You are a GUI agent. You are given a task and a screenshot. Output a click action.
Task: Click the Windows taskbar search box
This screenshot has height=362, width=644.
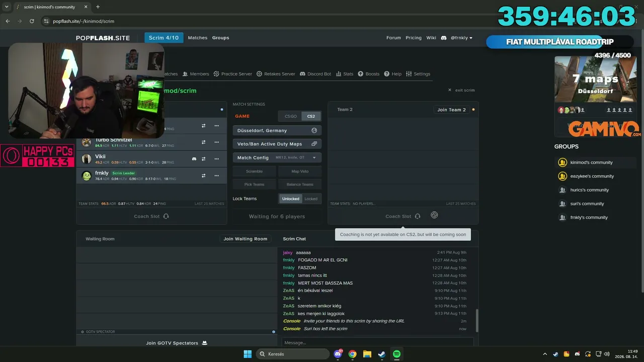coord(293,354)
